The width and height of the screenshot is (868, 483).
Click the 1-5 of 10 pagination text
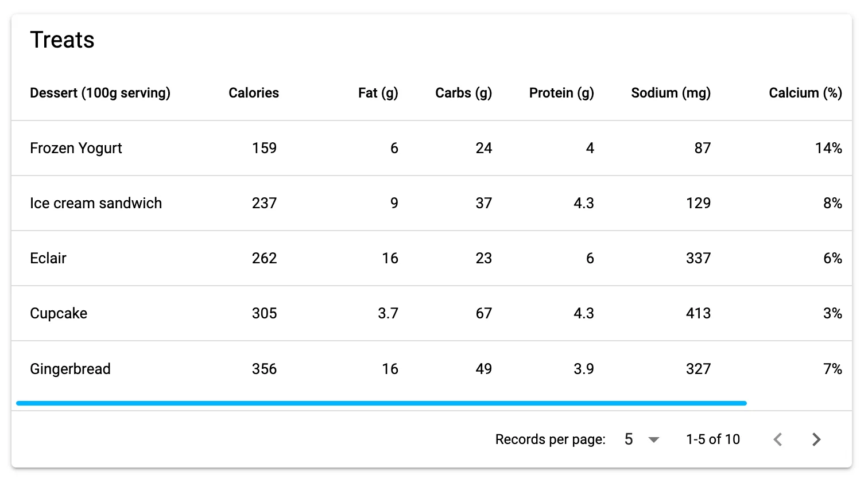(x=712, y=439)
